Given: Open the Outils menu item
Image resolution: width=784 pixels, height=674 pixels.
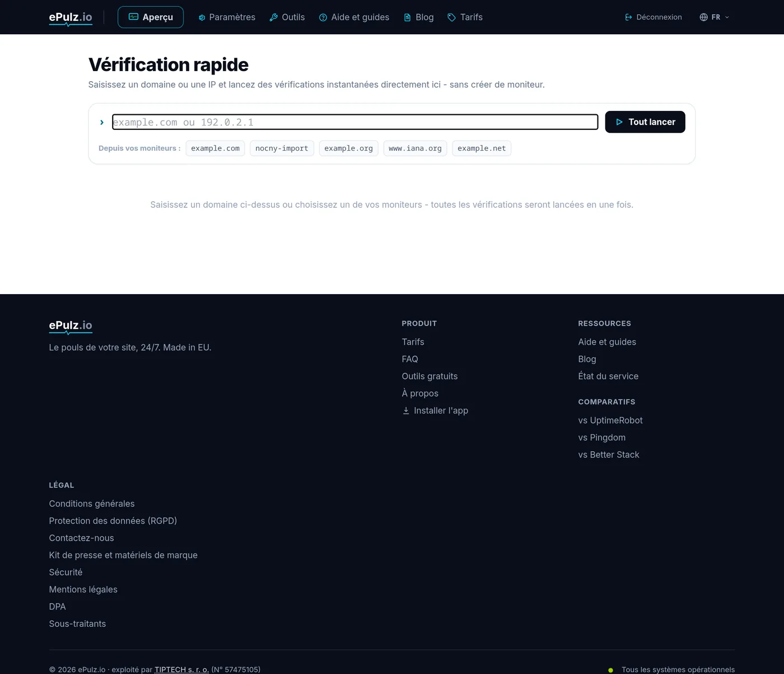Looking at the screenshot, I should pos(287,17).
